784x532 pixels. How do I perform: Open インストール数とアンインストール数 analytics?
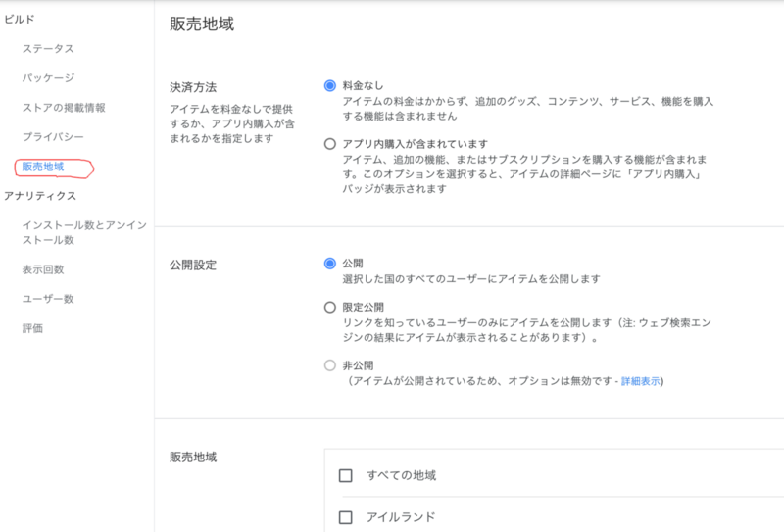click(84, 232)
